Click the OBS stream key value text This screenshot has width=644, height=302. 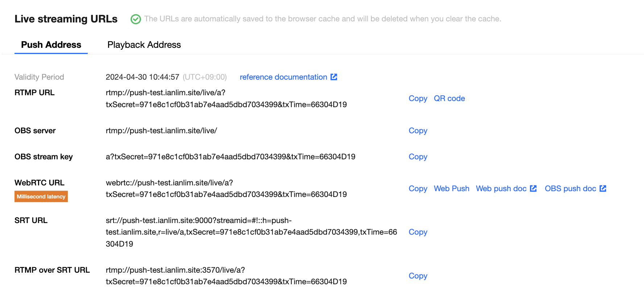pyautogui.click(x=231, y=157)
